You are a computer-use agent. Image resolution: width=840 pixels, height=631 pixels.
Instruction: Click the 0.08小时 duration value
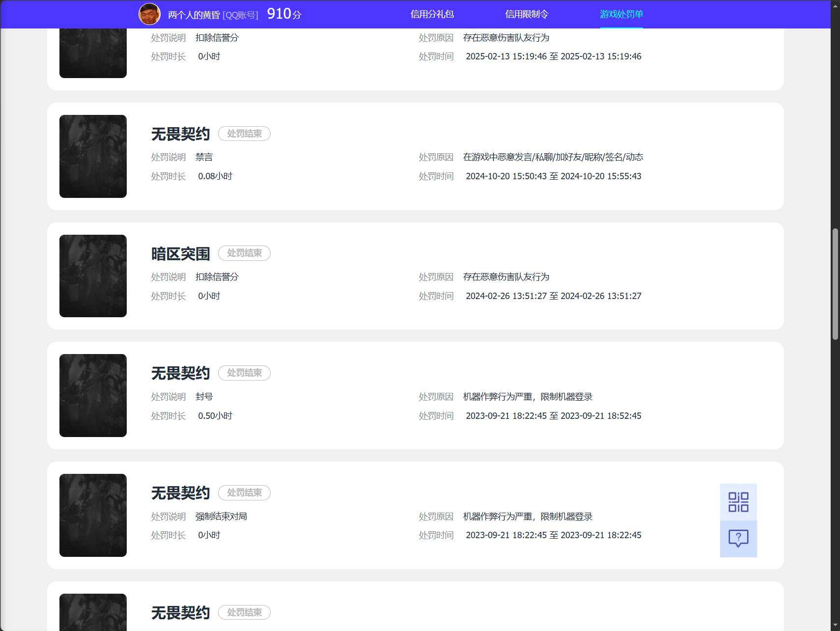coord(215,176)
